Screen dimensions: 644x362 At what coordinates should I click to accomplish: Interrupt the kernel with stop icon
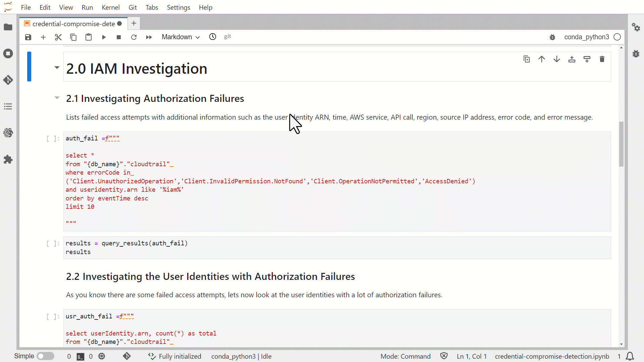118,37
